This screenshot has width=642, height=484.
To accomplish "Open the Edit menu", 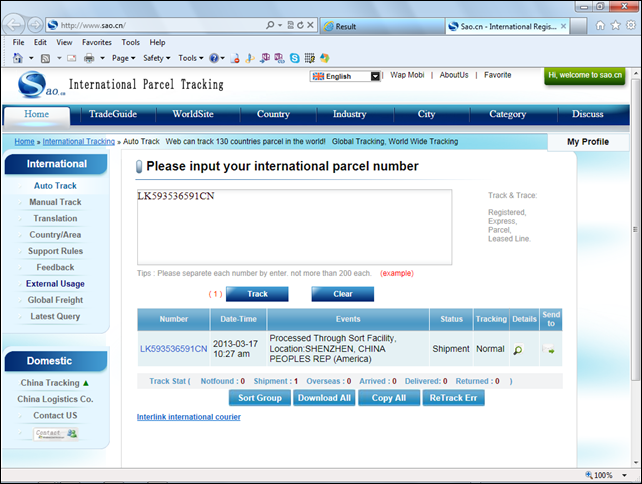I will tap(40, 42).
